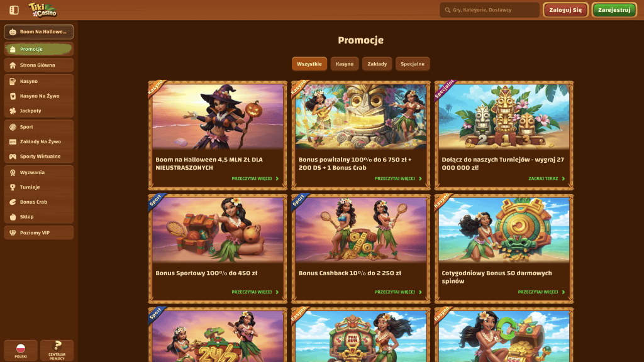The height and width of the screenshot is (362, 644).
Task: Open Kasyno Na Żywo menu item
Action: pos(38,96)
